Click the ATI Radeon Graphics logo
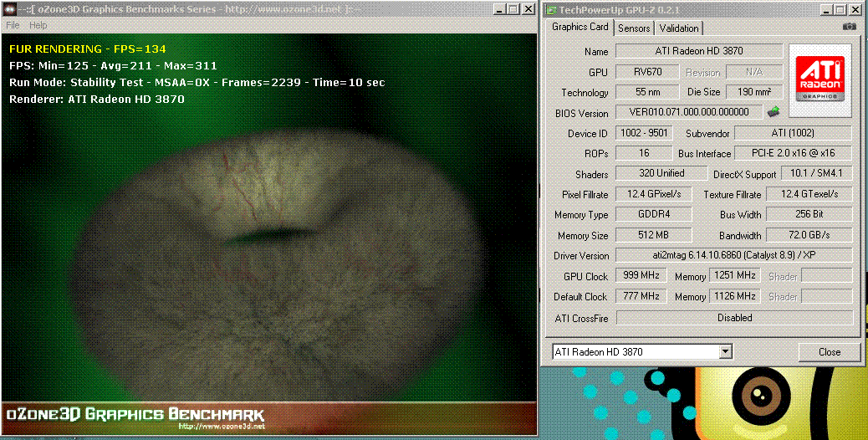The height and width of the screenshot is (440, 868). point(819,80)
